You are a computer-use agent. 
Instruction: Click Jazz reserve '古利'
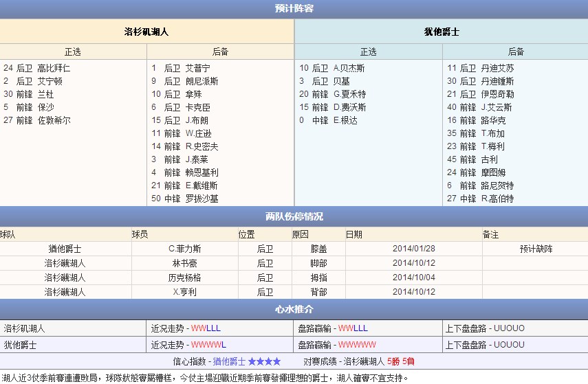(490, 159)
